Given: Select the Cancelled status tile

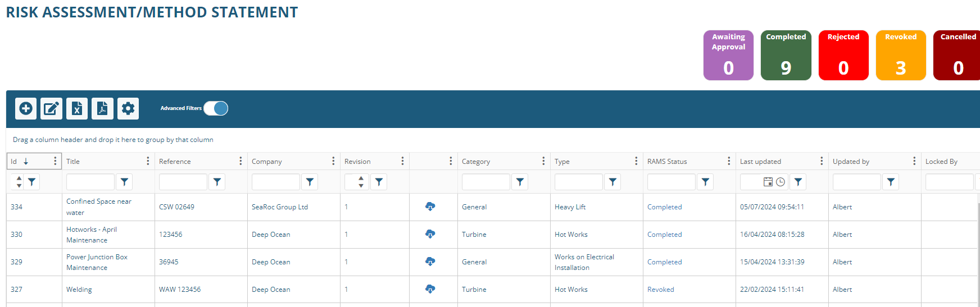Looking at the screenshot, I should click(957, 55).
